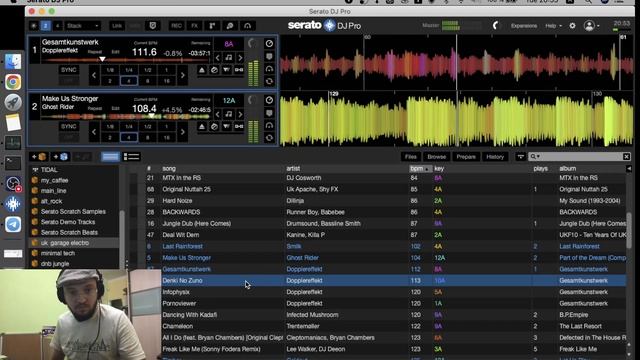Open the settings gear icon
Viewport: 640px width, 360px height.
[572, 26]
